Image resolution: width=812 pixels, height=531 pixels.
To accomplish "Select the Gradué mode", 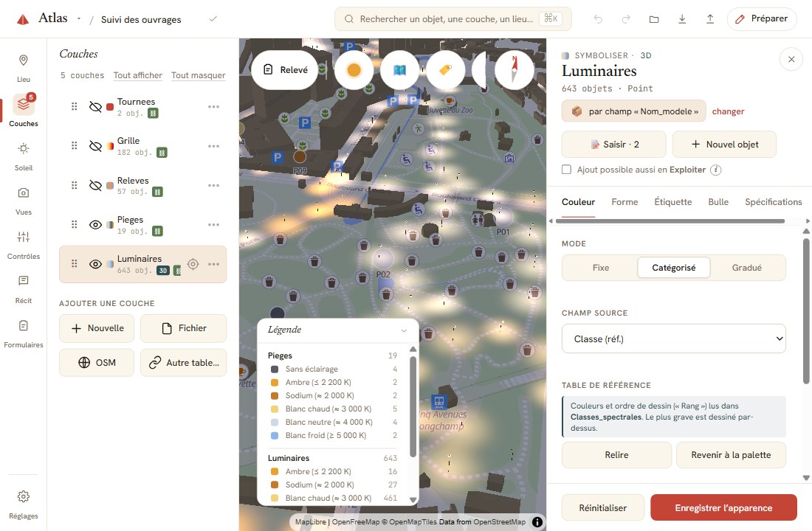I will [x=747, y=268].
